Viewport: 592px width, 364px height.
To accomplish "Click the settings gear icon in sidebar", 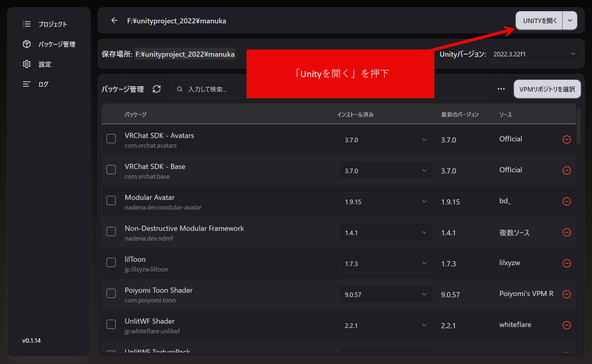I will [27, 64].
